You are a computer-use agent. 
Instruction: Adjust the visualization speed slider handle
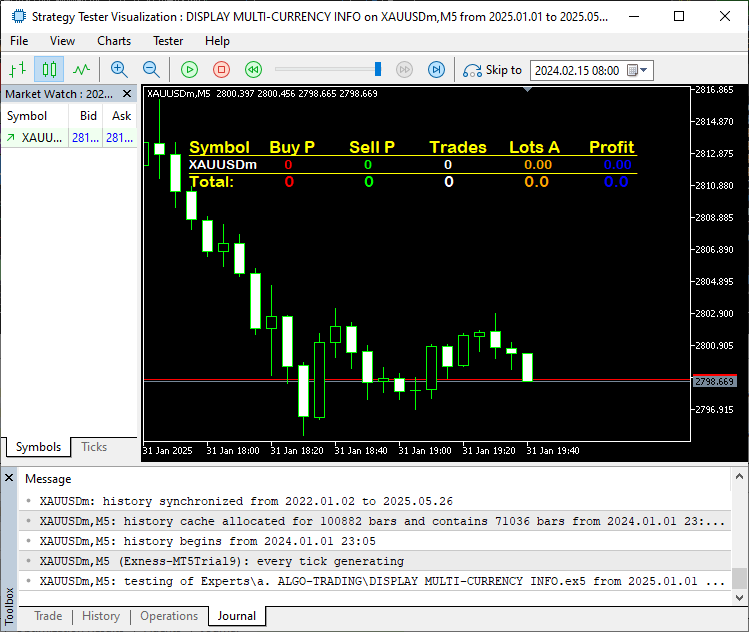coord(378,69)
